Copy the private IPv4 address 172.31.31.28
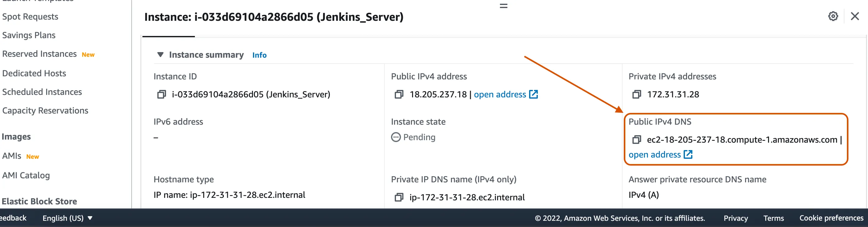 636,95
